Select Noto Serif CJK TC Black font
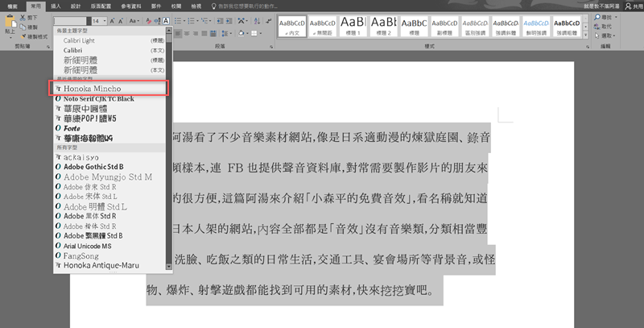The height and width of the screenshot is (328, 644). tap(98, 98)
